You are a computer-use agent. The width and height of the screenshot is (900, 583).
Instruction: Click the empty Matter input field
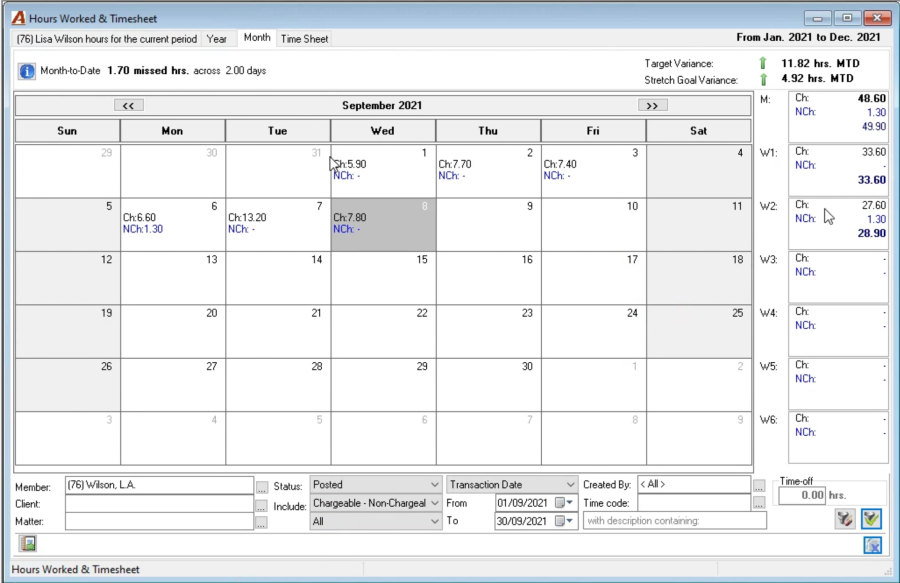pos(159,521)
